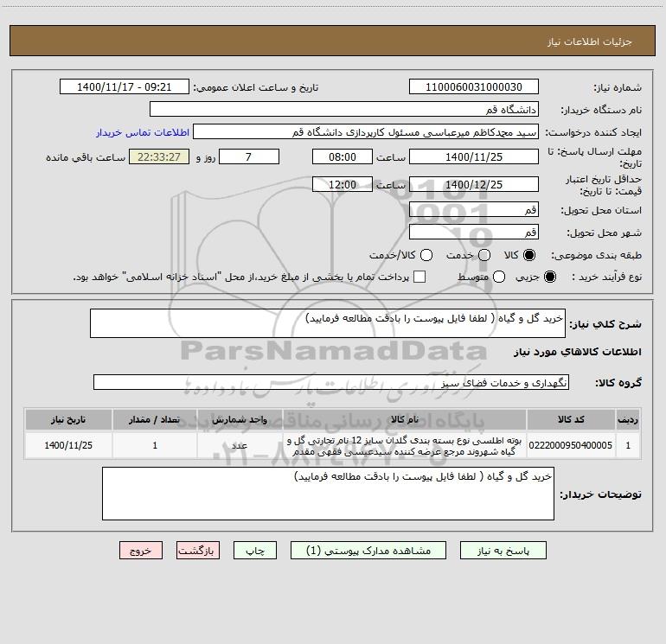The width and height of the screenshot is (666, 644).
Task: Click the remaining time countdown 22:33:27
Action: tap(159, 156)
